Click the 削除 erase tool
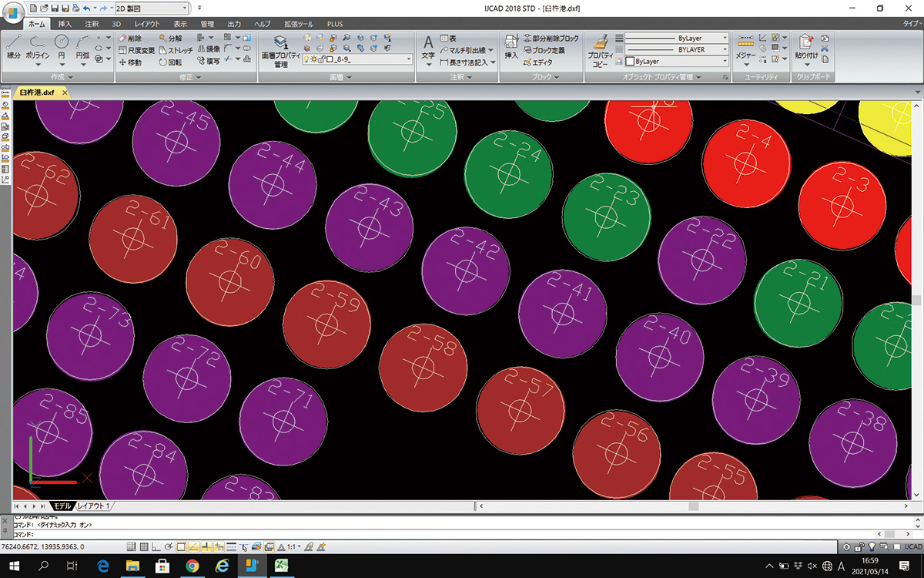Screen dimensions: 924x578 click(x=130, y=38)
